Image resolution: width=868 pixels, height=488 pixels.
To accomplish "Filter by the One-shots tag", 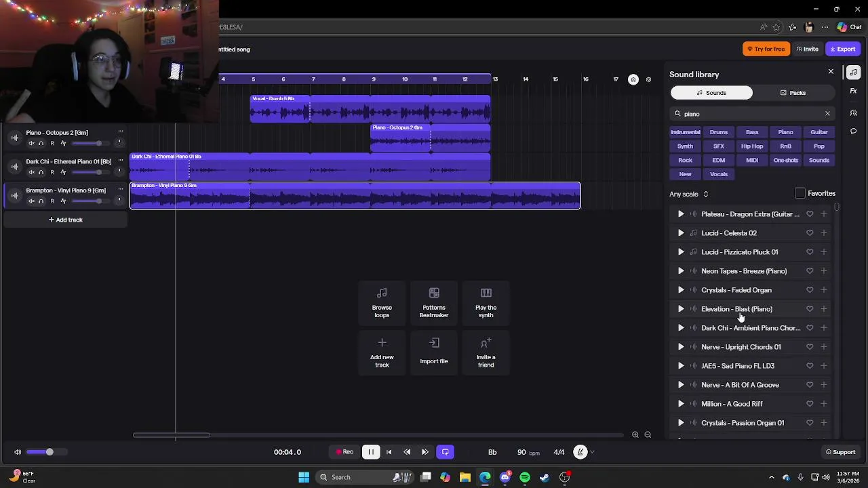I will point(786,161).
